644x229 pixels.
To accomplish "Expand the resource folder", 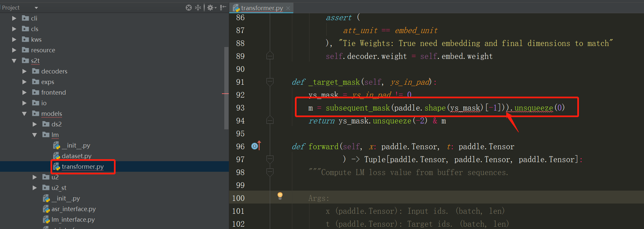I will click(14, 50).
